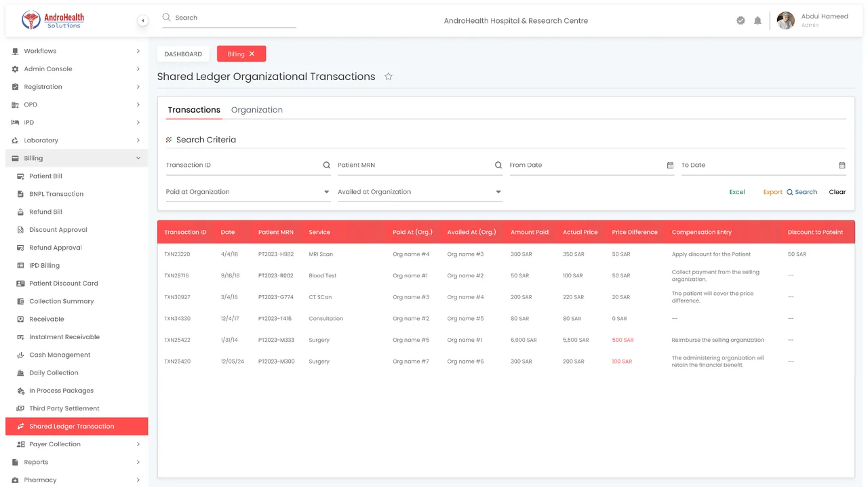Click the red 500 SAR price difference
The image size is (868, 487).
click(623, 340)
